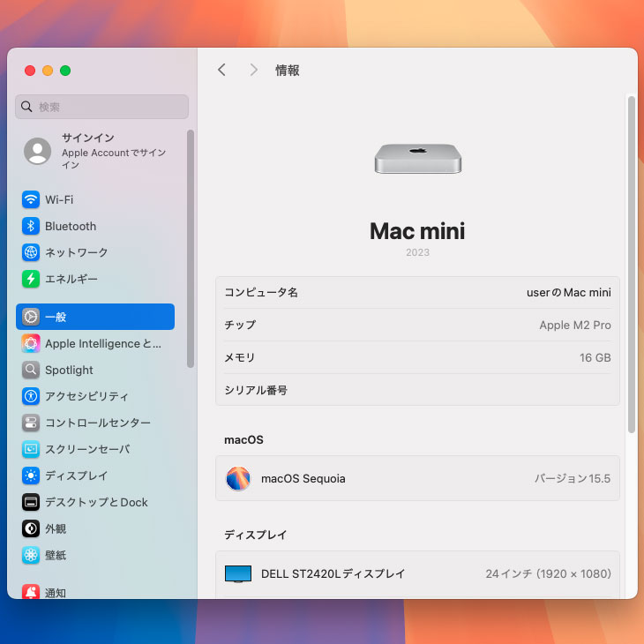Click the 'チップ' row label

coord(240,325)
